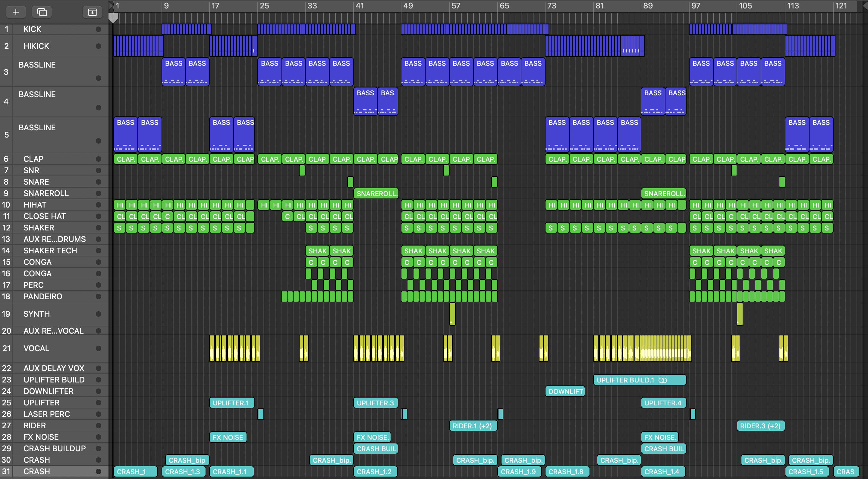Click bar 73 in the timeline ruler

[x=552, y=6]
